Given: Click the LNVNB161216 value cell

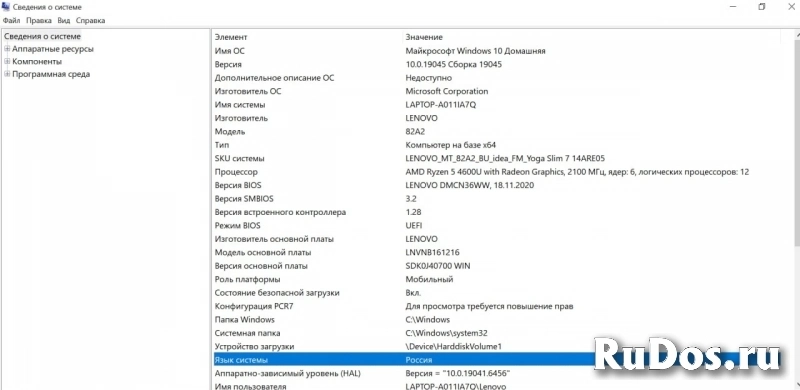Looking at the screenshot, I should 432,252.
